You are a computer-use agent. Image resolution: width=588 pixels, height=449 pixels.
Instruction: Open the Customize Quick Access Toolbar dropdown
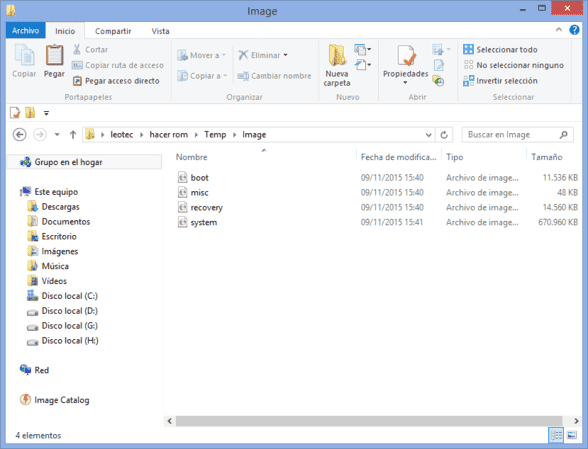(x=46, y=113)
